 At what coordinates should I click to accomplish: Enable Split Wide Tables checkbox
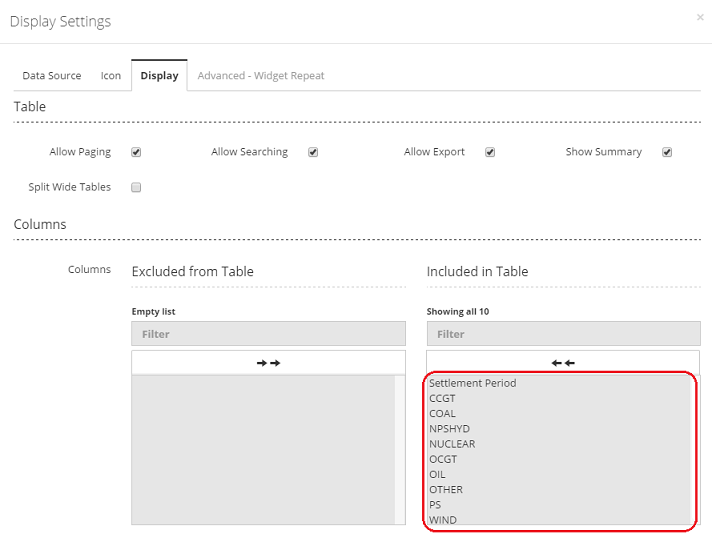[136, 187]
